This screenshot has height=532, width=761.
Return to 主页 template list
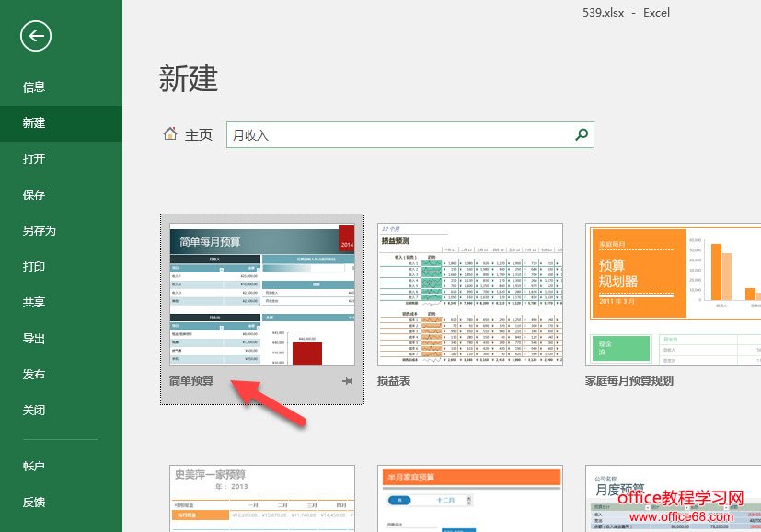click(x=199, y=135)
